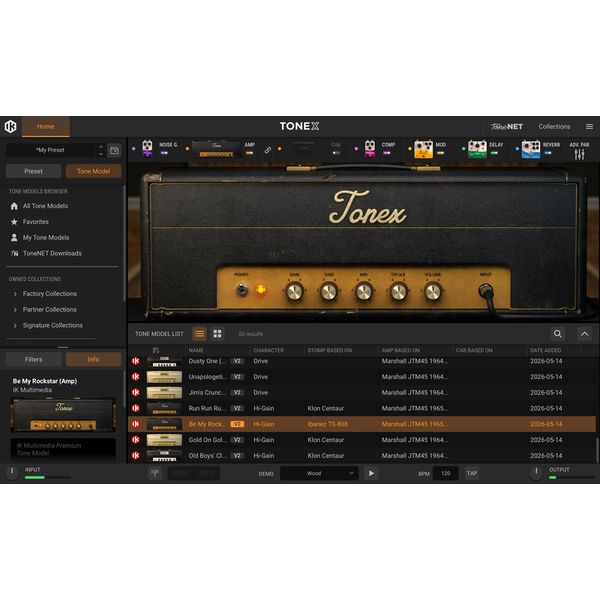Flip the amp Power toggle switch
This screenshot has height=600, width=600.
pyautogui.click(x=242, y=290)
